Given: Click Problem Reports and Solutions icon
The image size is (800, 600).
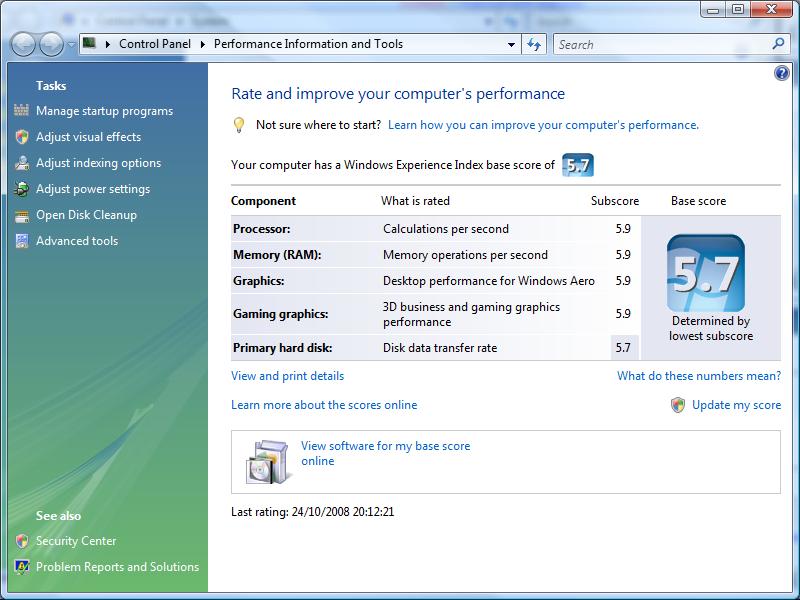Looking at the screenshot, I should 21,567.
